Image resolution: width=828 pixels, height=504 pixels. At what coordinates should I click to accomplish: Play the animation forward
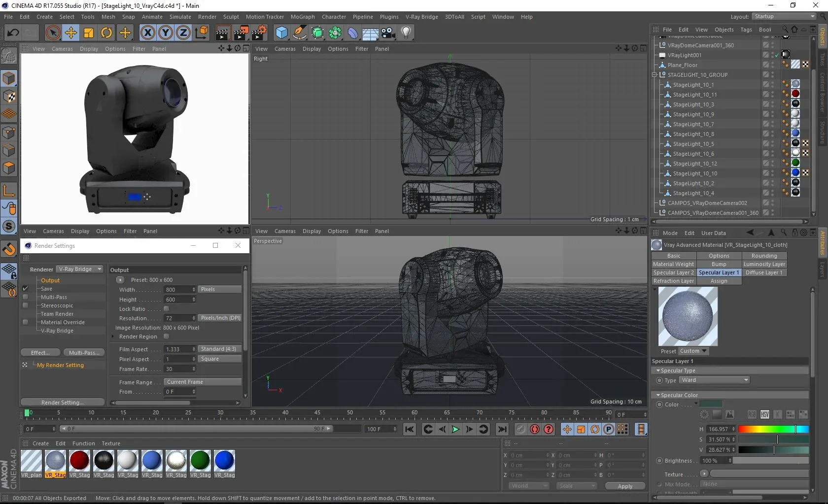pyautogui.click(x=455, y=429)
